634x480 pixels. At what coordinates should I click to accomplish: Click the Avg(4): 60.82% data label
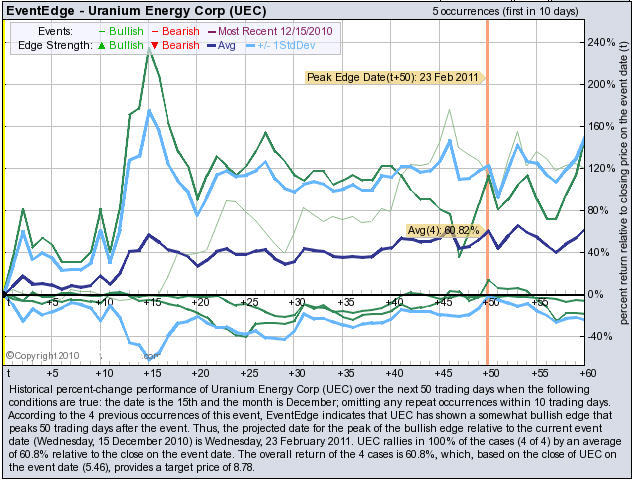[447, 231]
